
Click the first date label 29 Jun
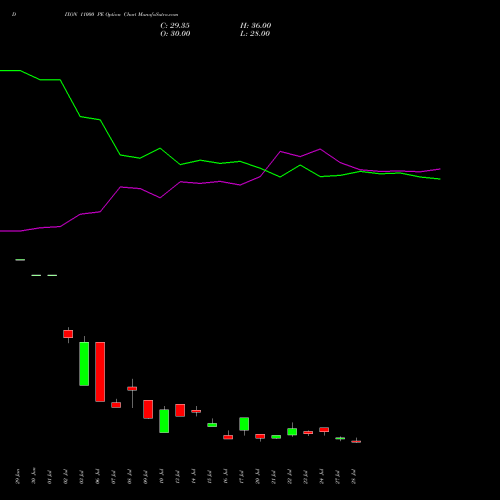[18, 476]
